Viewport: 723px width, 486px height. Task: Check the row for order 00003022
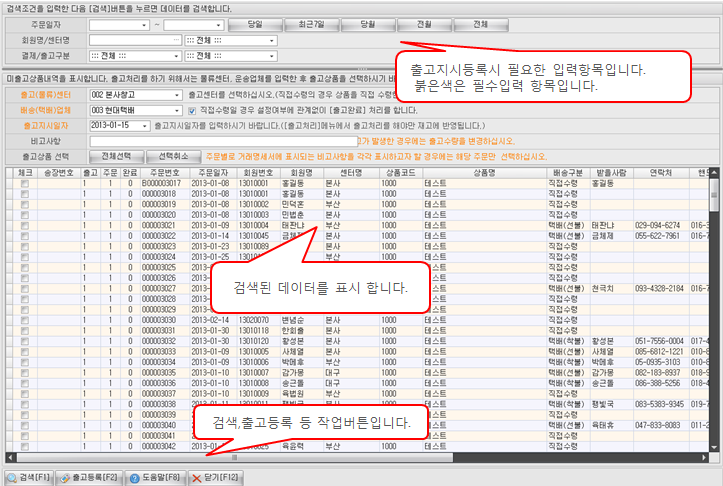tap(25, 236)
